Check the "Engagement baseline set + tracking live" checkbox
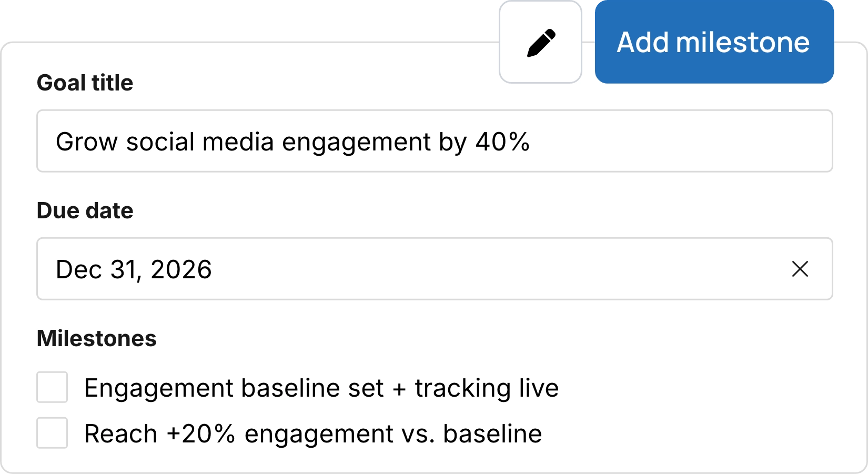 pyautogui.click(x=52, y=387)
